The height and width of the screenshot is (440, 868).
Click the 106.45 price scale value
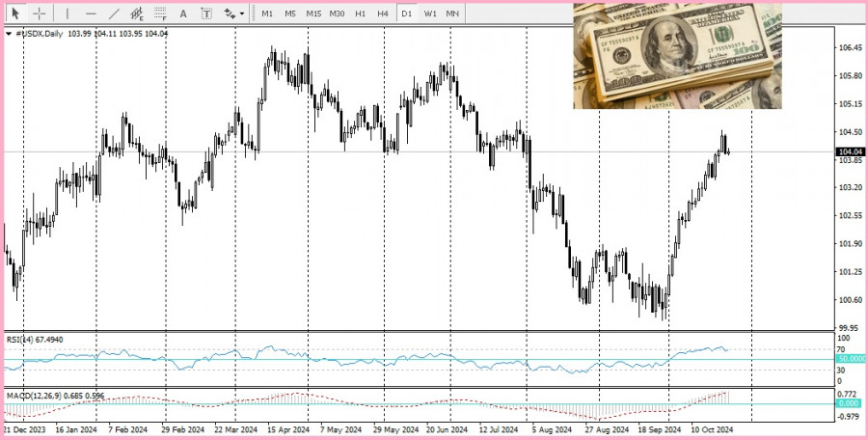[x=851, y=47]
